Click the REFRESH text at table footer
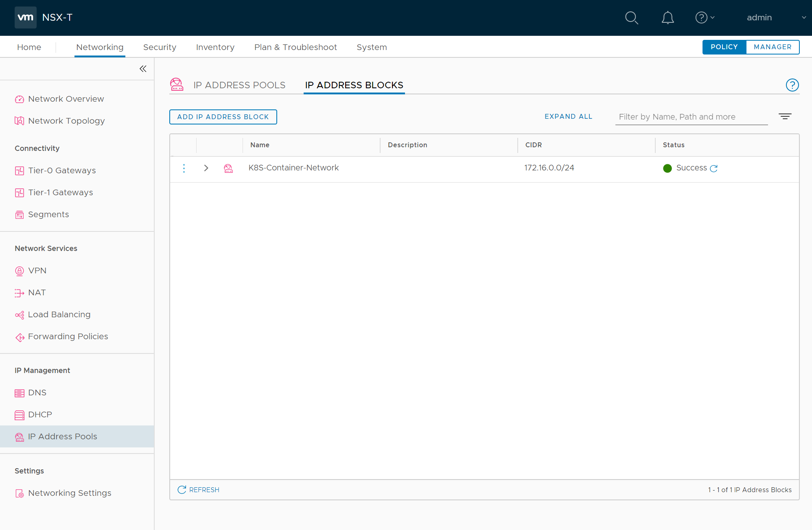The height and width of the screenshot is (530, 812). pyautogui.click(x=204, y=490)
